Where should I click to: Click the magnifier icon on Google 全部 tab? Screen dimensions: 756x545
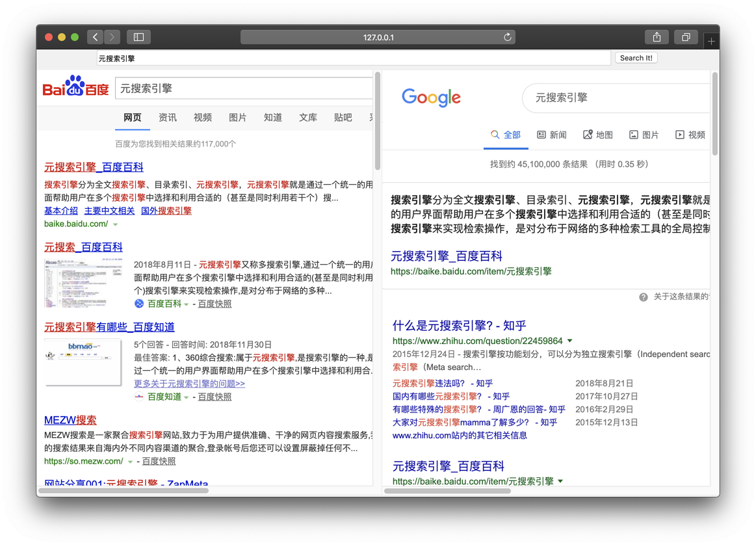pyautogui.click(x=495, y=135)
